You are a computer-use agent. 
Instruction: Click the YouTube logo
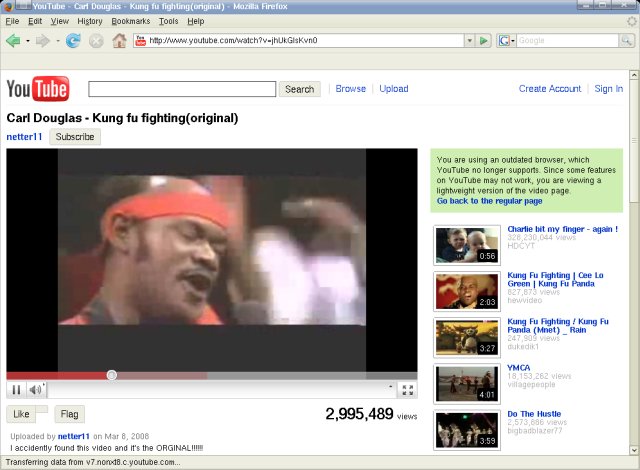pyautogui.click(x=38, y=89)
